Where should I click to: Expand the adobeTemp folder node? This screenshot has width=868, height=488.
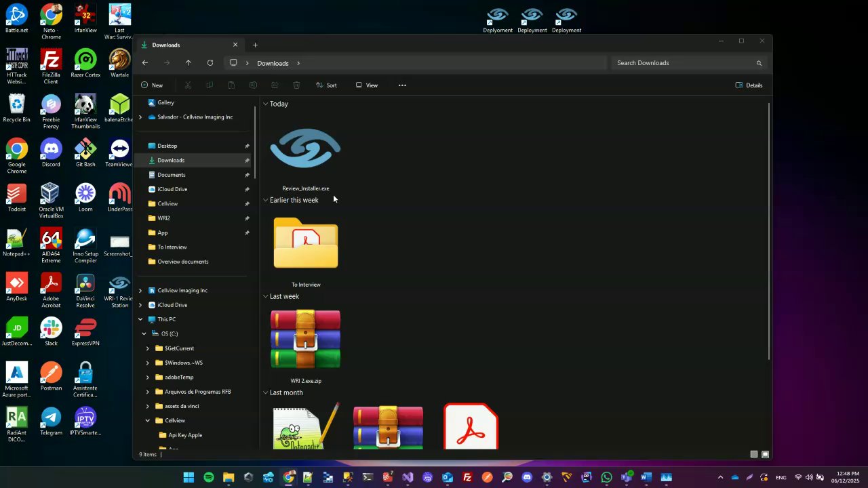[x=148, y=378]
